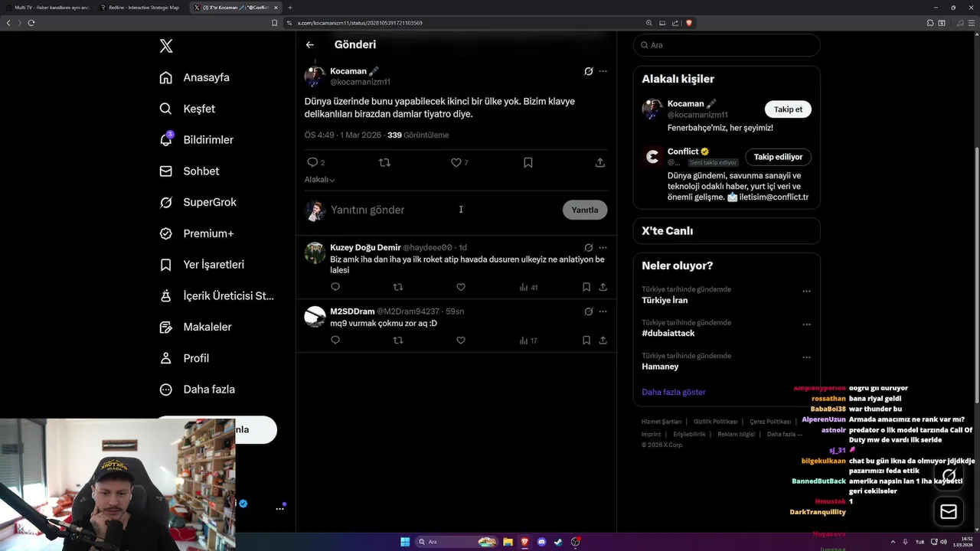980x551 pixels.
Task: Open Gizlilik Politikası footer link
Action: coord(715,422)
